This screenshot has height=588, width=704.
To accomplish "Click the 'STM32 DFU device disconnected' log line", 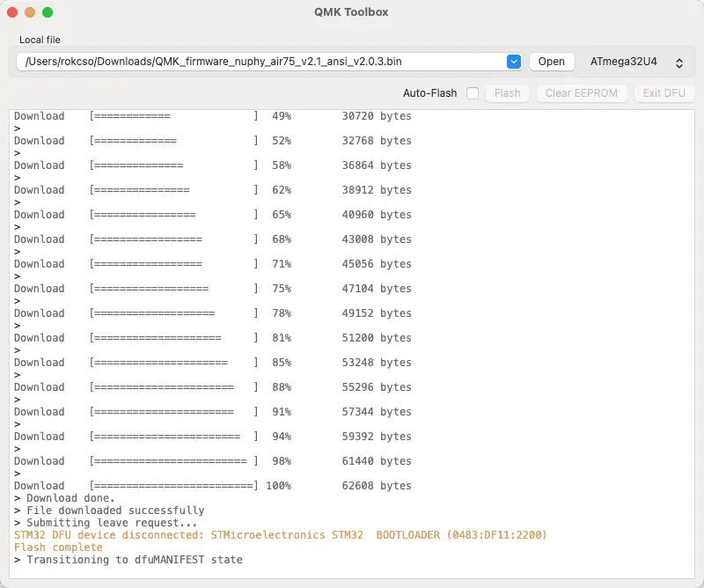I will tap(281, 535).
